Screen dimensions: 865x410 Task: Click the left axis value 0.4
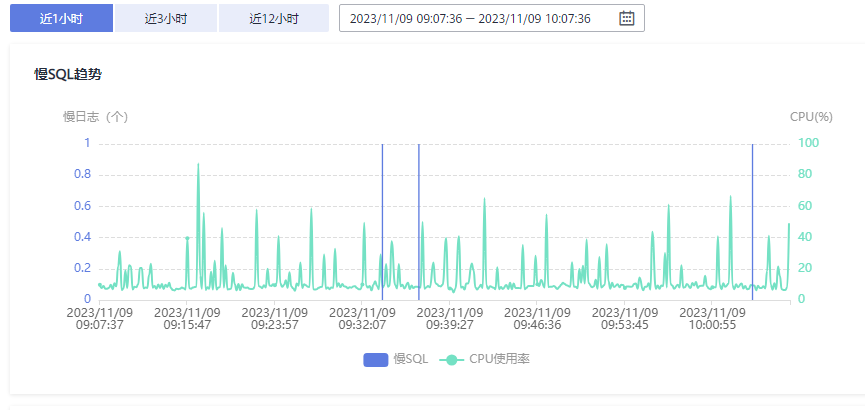[x=82, y=237]
